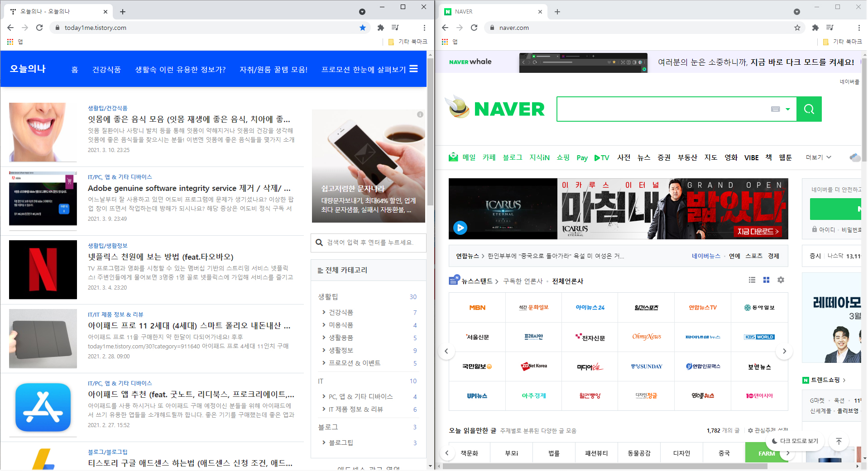Click the Naver mail icon

[453, 157]
